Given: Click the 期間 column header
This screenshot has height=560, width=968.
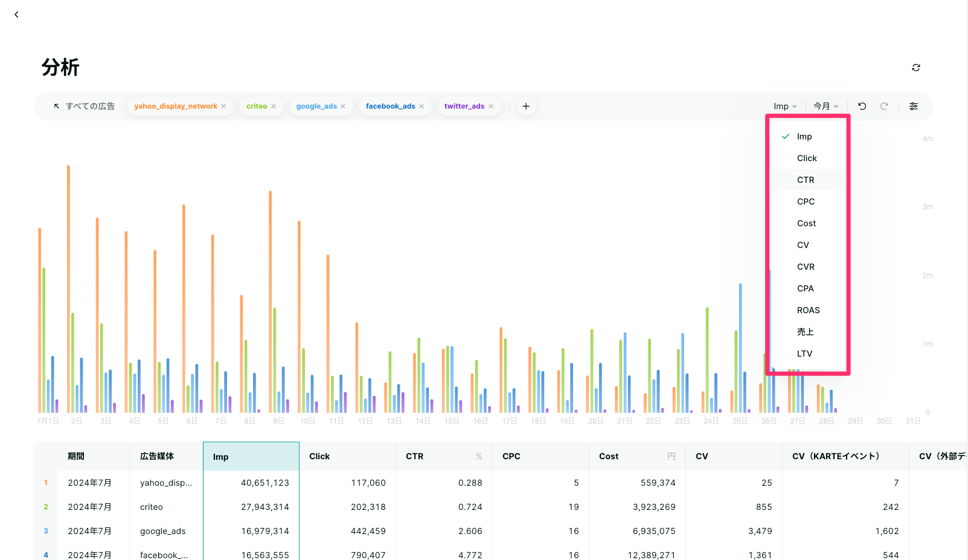Looking at the screenshot, I should 94,456.
